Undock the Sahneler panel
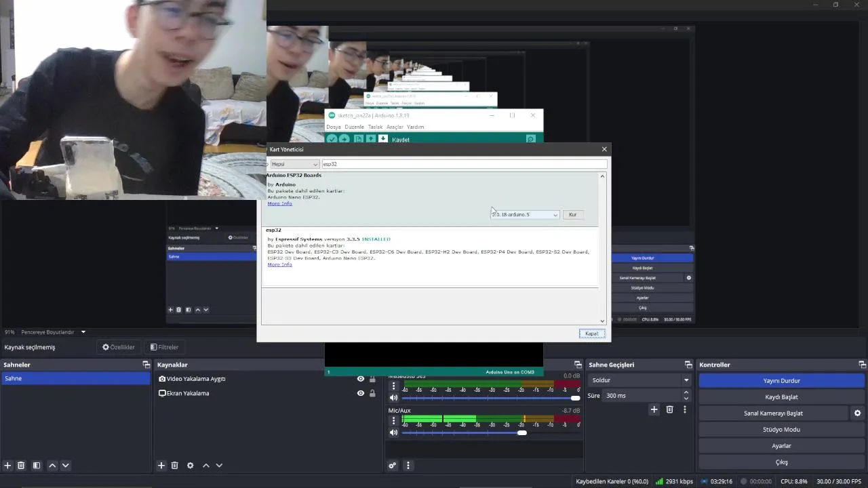 146,365
